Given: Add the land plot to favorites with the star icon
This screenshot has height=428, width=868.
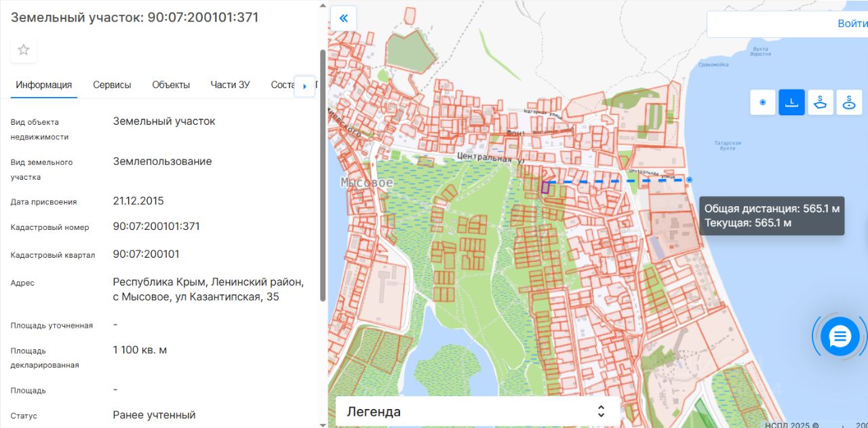Looking at the screenshot, I should (24, 50).
